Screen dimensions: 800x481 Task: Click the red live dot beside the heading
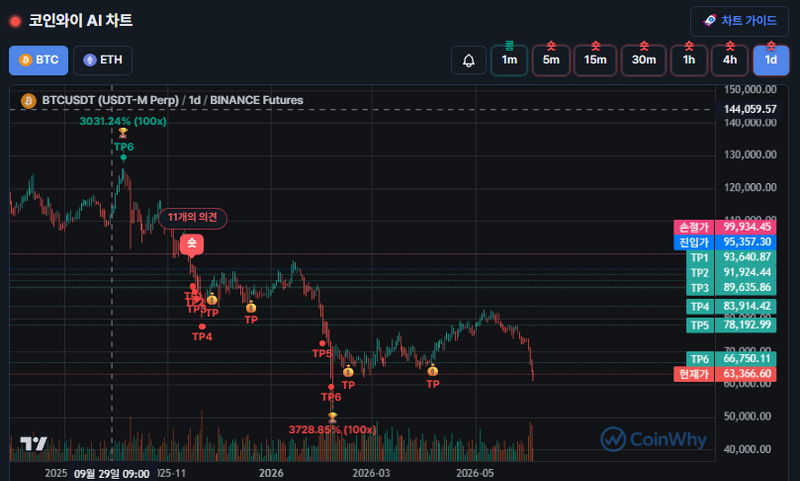(x=15, y=21)
